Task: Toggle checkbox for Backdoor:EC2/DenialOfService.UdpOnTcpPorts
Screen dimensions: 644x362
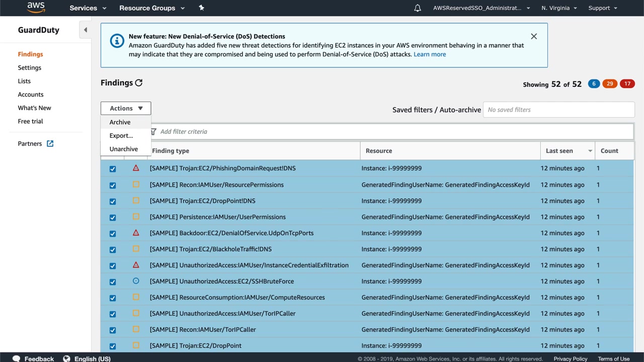Action: [x=113, y=233]
